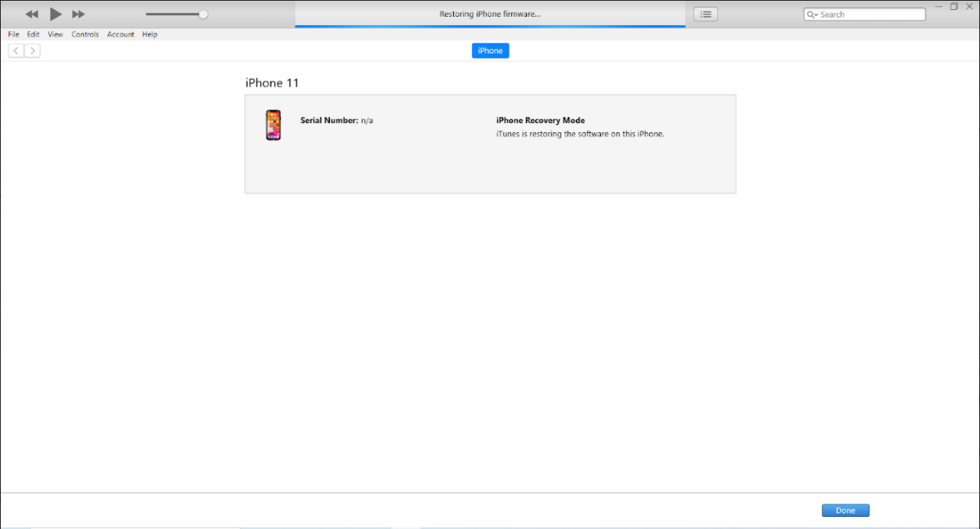Screen dimensions: 980x529
Task: Open the Help menu
Action: click(150, 34)
